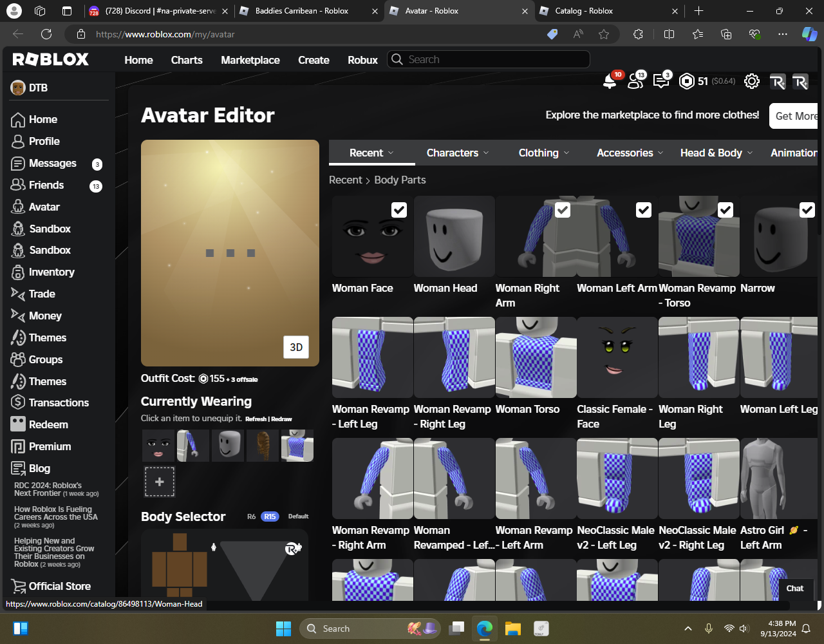Toggle the 3D avatar preview button
This screenshot has height=644, width=824.
(x=296, y=347)
